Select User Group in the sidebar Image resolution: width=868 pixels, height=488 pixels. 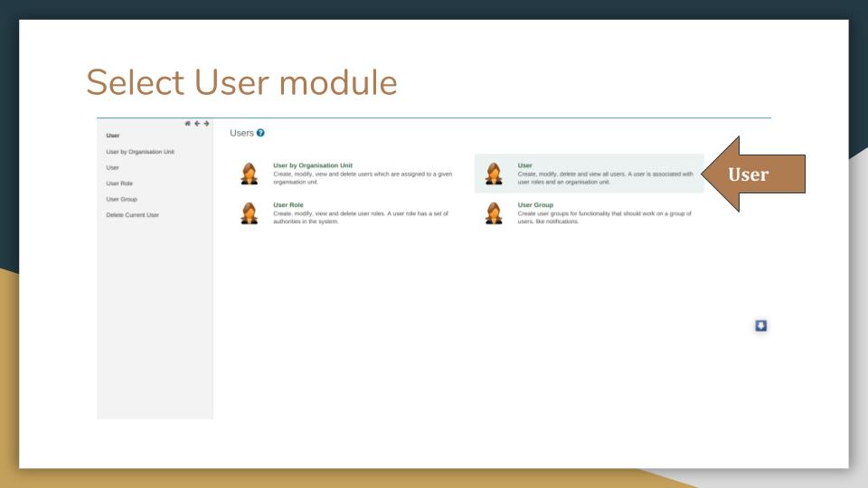[x=121, y=199]
